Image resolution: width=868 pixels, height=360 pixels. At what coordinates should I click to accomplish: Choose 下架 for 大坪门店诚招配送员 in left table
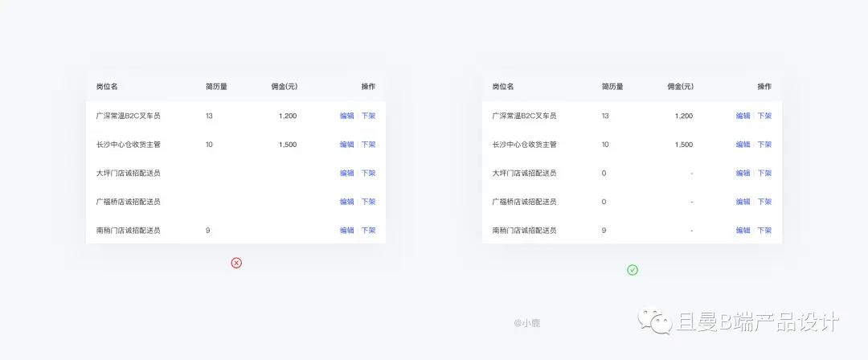click(x=369, y=173)
